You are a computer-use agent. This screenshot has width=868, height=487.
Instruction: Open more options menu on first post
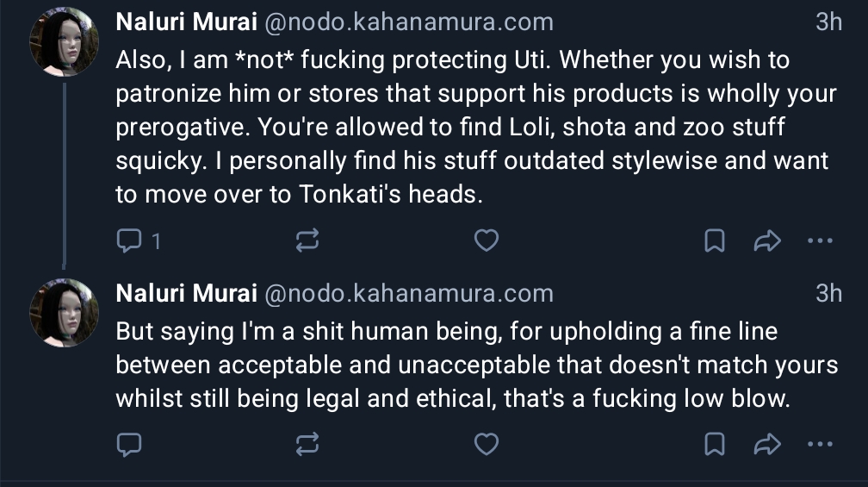pos(820,241)
